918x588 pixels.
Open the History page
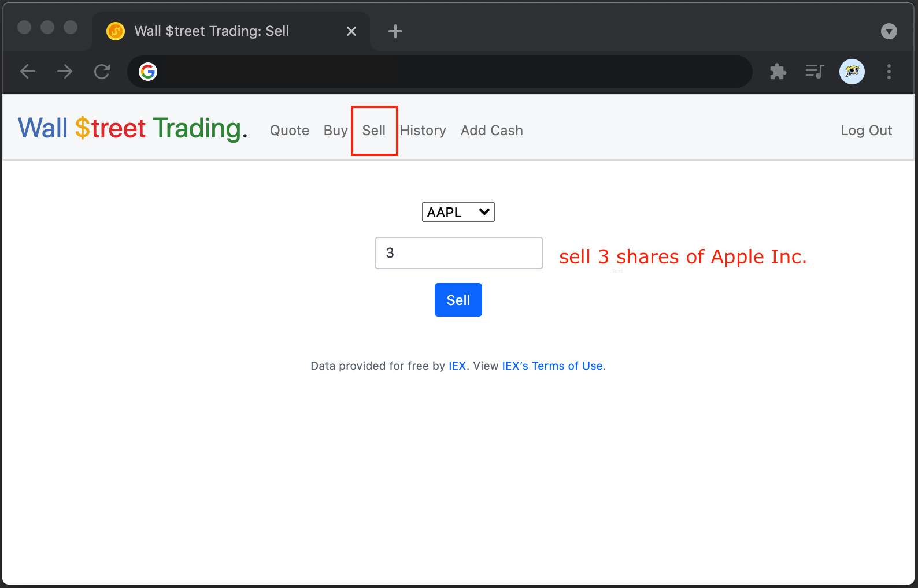coord(423,131)
